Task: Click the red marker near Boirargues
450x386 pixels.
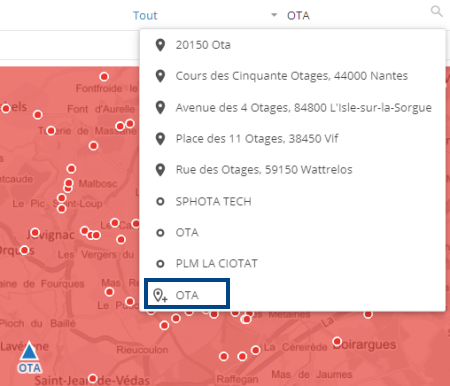Action: point(337,341)
